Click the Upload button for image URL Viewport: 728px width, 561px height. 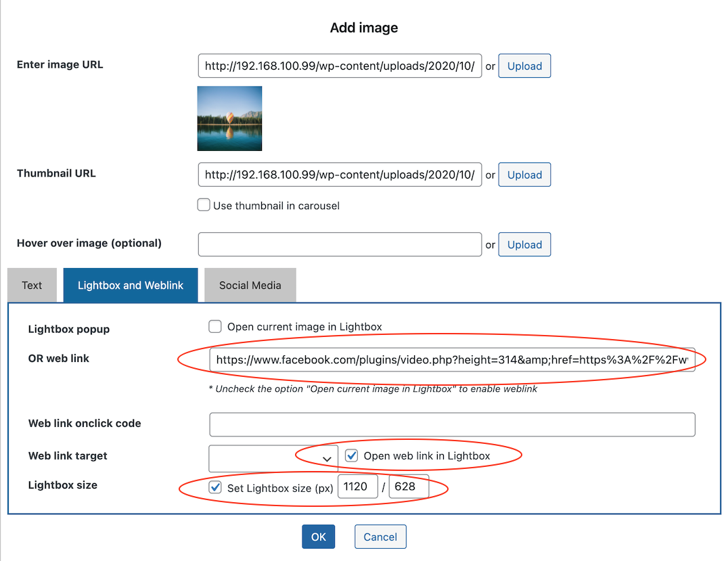tap(524, 66)
